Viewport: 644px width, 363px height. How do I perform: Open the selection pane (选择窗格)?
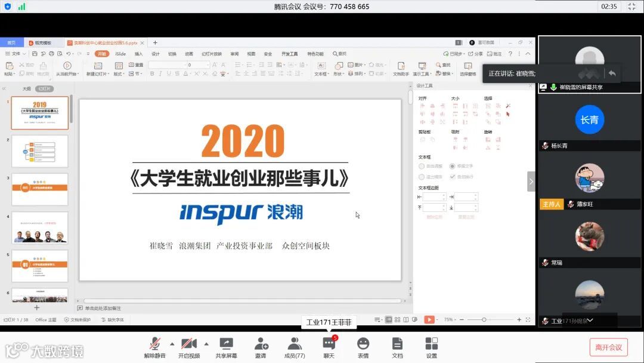[468, 68]
